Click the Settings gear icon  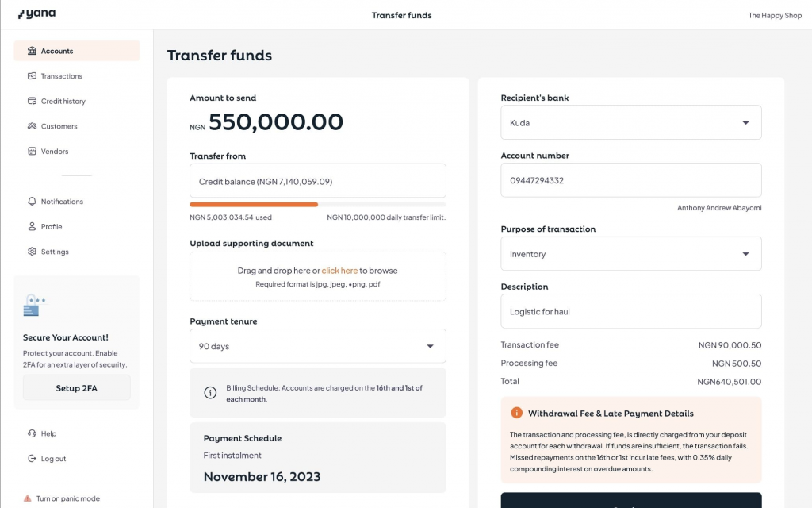click(x=32, y=252)
